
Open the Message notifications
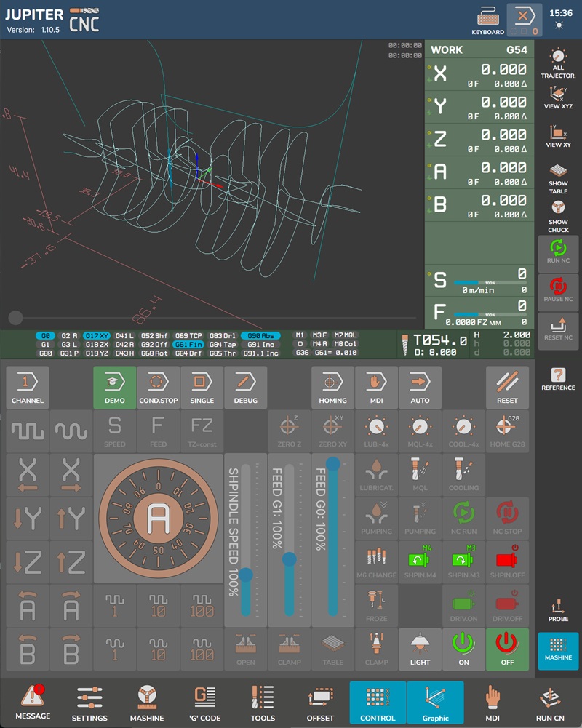tap(33, 703)
